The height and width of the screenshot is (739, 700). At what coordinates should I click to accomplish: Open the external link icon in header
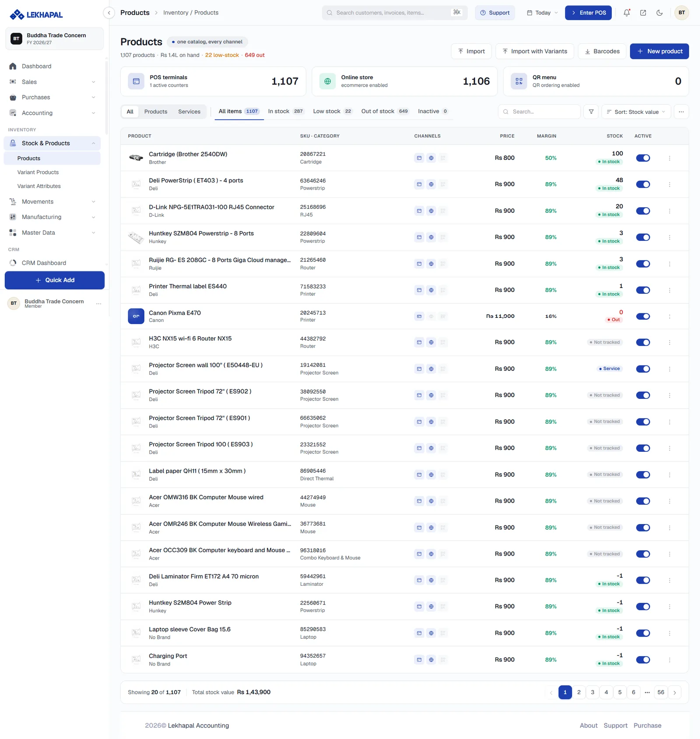[643, 13]
